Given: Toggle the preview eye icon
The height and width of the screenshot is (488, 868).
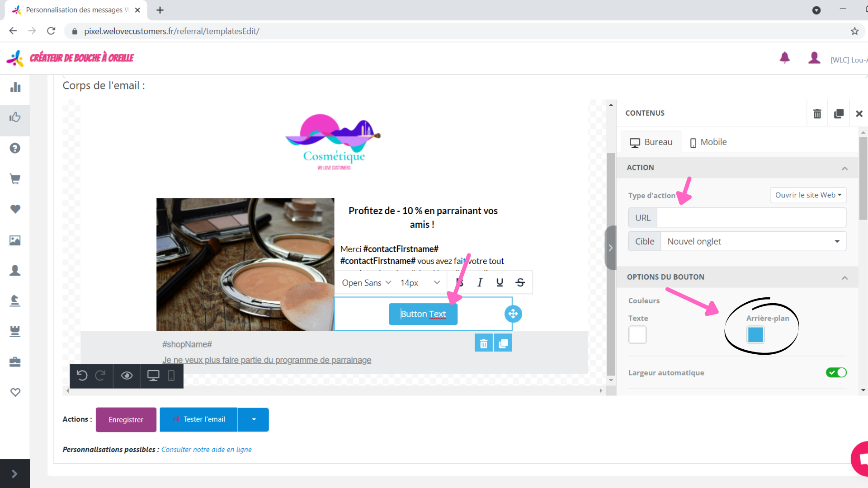Looking at the screenshot, I should (127, 376).
